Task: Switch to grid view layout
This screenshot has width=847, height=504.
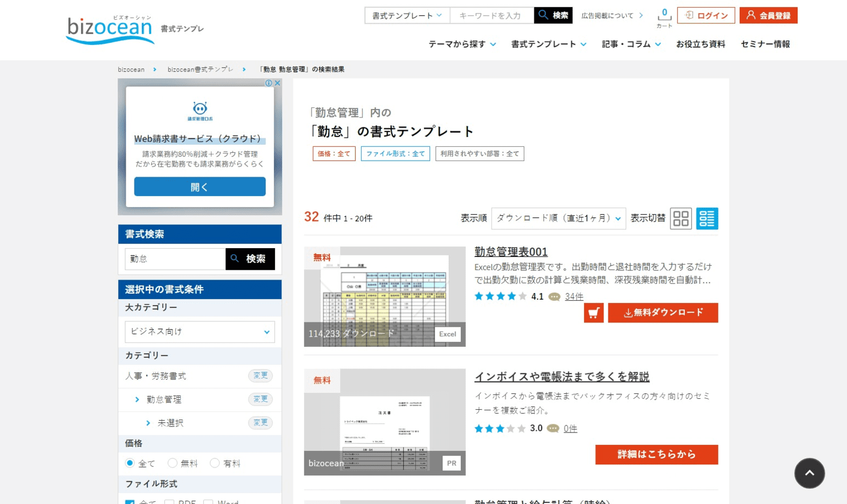Action: 680,218
